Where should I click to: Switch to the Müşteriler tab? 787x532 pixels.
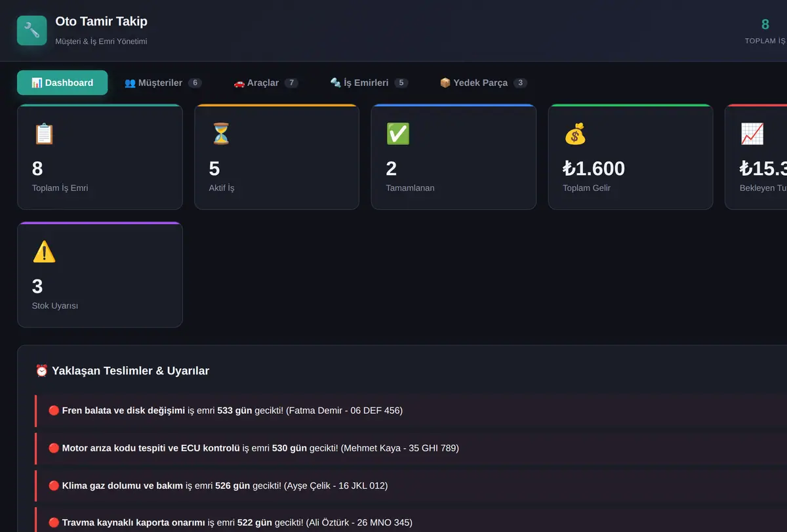[163, 83]
